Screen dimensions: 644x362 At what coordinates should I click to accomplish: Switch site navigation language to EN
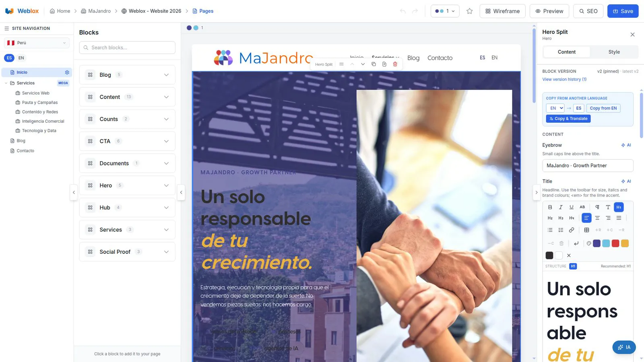coord(21,58)
